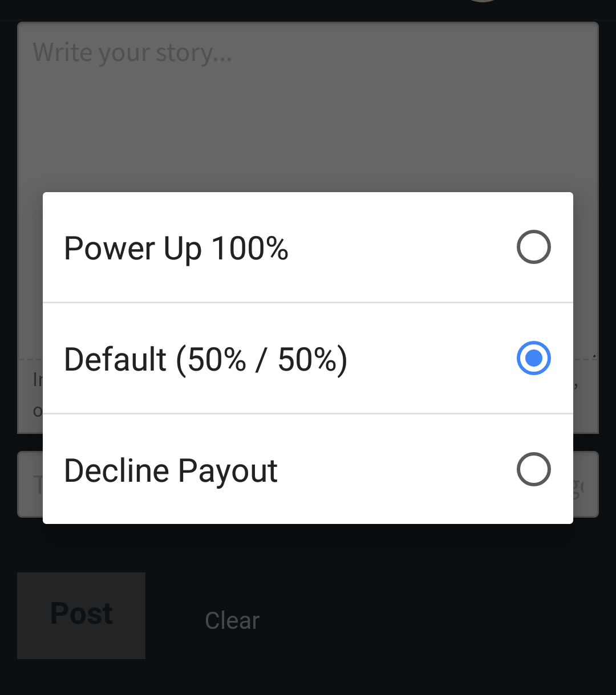Click the selected Default radio button
Viewport: 616px width, 695px height.
click(533, 358)
